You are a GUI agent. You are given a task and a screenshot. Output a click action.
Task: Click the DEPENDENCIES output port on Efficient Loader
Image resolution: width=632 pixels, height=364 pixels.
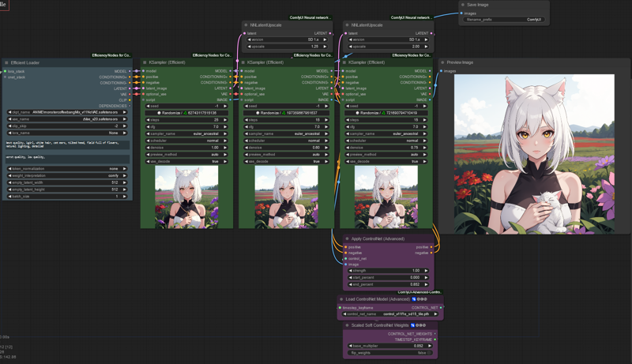130,106
